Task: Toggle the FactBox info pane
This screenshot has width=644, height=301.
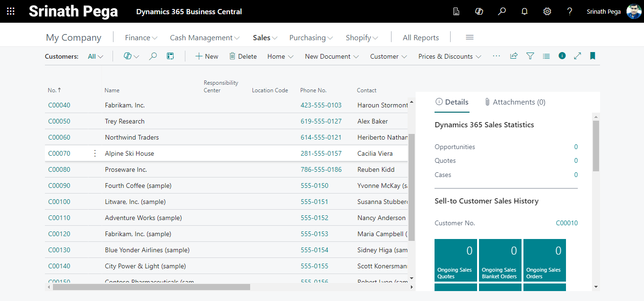Action: pos(562,56)
